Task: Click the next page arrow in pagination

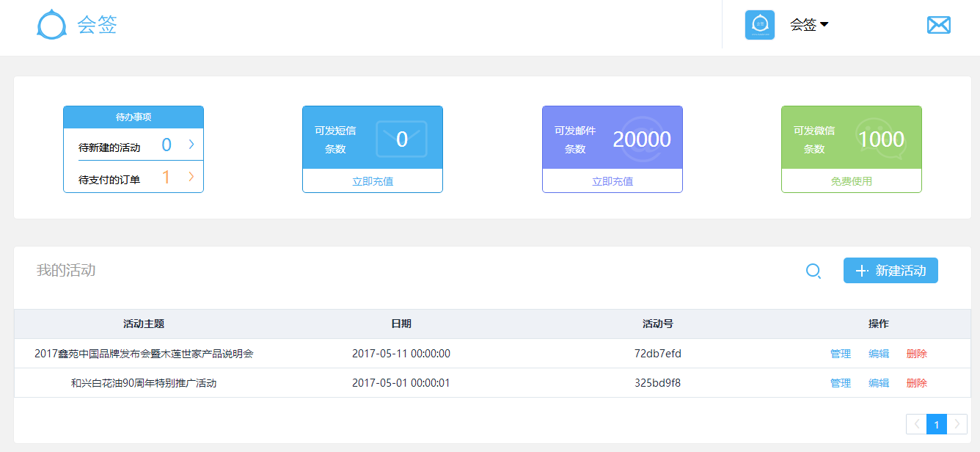Action: 957,424
